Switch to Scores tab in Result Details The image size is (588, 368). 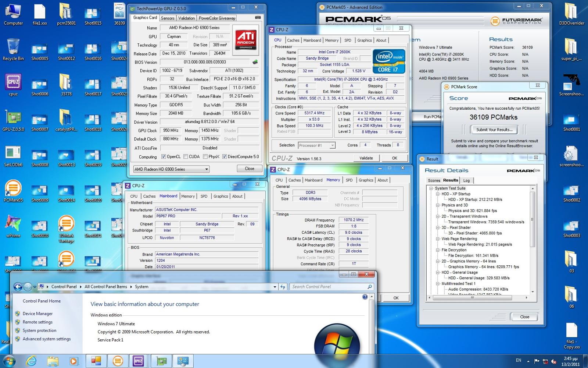click(434, 180)
